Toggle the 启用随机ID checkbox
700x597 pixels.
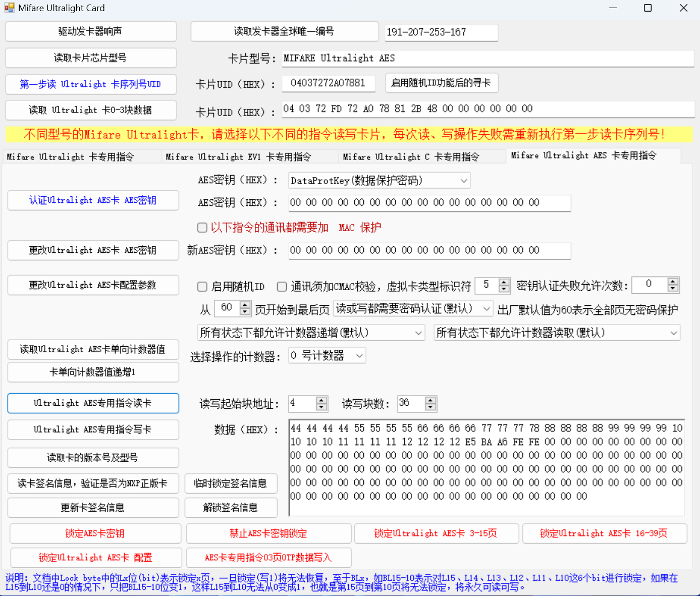[202, 287]
